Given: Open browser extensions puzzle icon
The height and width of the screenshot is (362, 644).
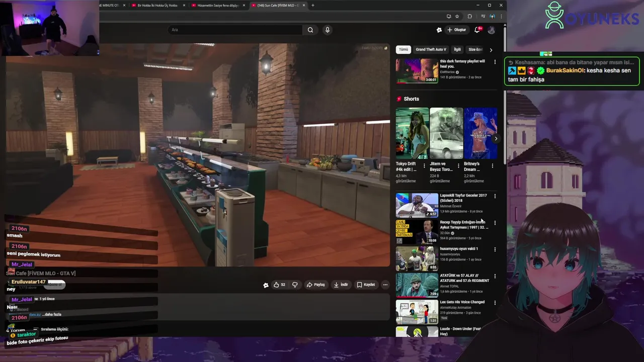Looking at the screenshot, I should (x=469, y=16).
